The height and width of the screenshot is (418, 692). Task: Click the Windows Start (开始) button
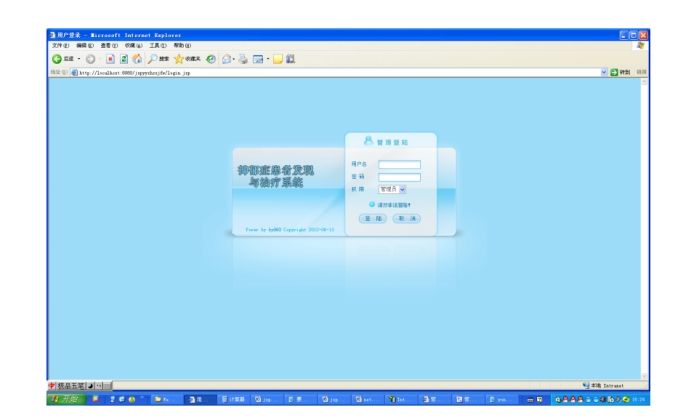66,399
